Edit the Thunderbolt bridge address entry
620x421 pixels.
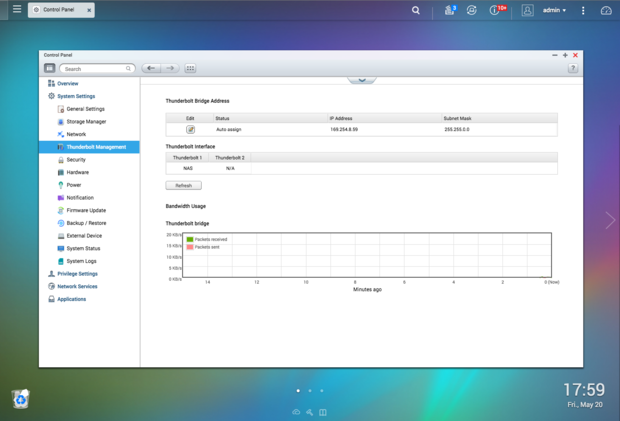click(190, 129)
